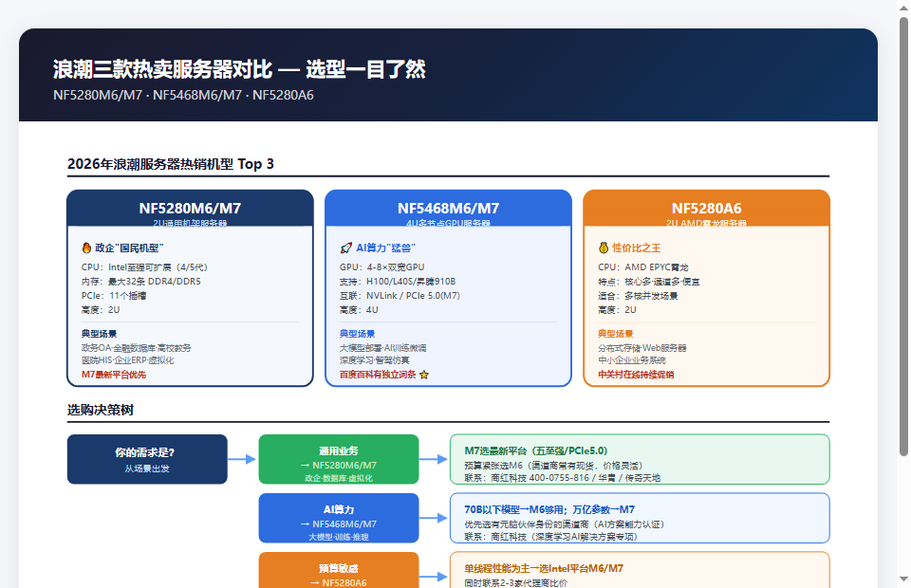Click the green 通用业务 decision node
Screen dimensions: 911x588
339,459
